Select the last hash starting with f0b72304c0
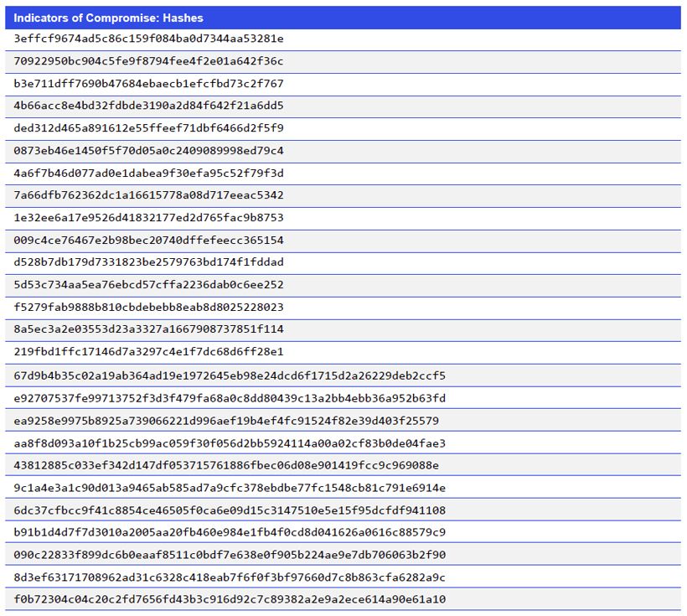 point(230,599)
